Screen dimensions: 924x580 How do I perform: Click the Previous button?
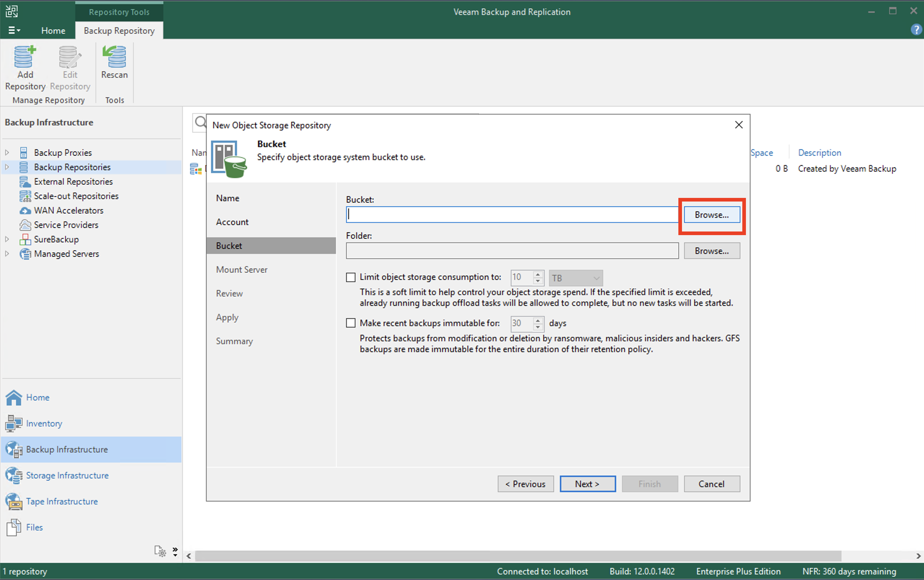(526, 484)
